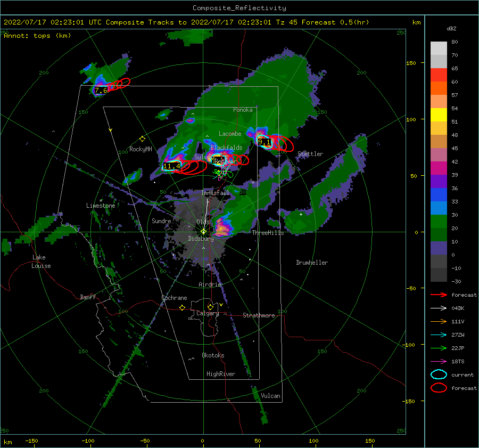479x448 pixels.
Task: Click the HighRiver city label
Action: click(x=221, y=374)
